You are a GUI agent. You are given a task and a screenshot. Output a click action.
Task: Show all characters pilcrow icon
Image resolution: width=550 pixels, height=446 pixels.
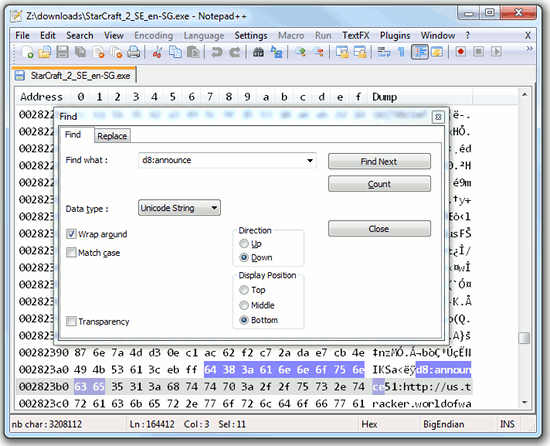pos(401,52)
